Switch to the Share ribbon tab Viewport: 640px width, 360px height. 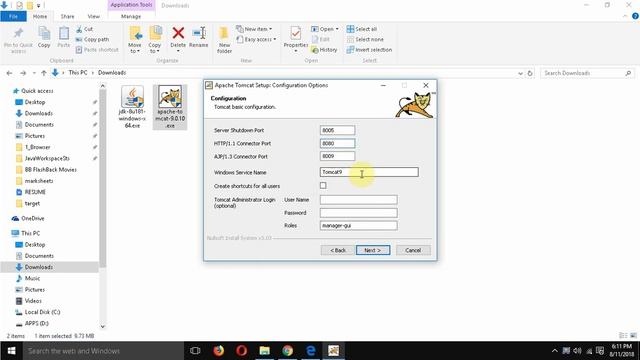[x=67, y=16]
